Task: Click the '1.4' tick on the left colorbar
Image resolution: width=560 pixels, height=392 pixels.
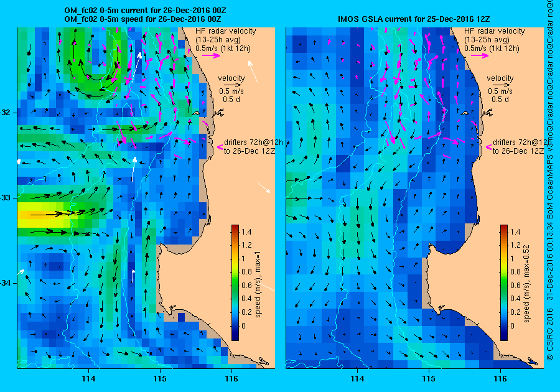Action: point(246,232)
